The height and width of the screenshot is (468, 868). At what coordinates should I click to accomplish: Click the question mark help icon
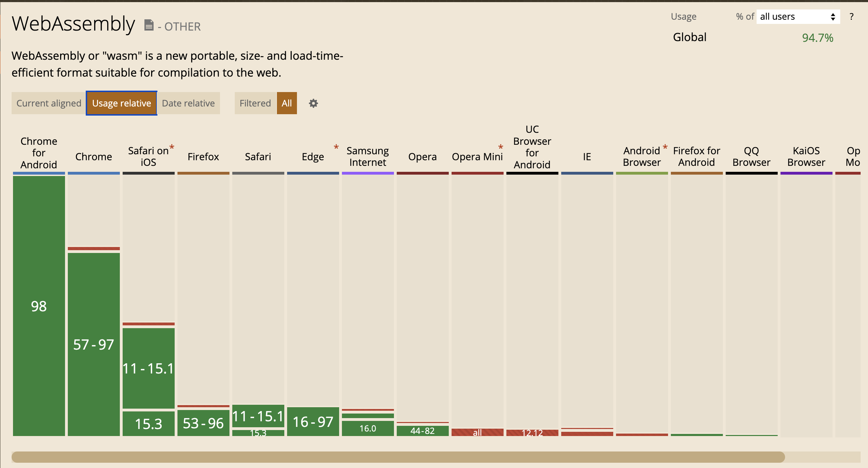[x=851, y=17]
